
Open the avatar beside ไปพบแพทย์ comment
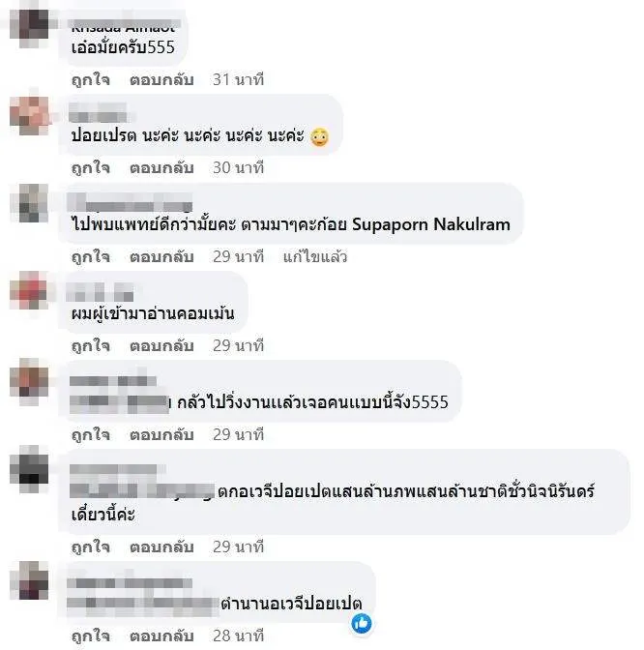(29, 203)
